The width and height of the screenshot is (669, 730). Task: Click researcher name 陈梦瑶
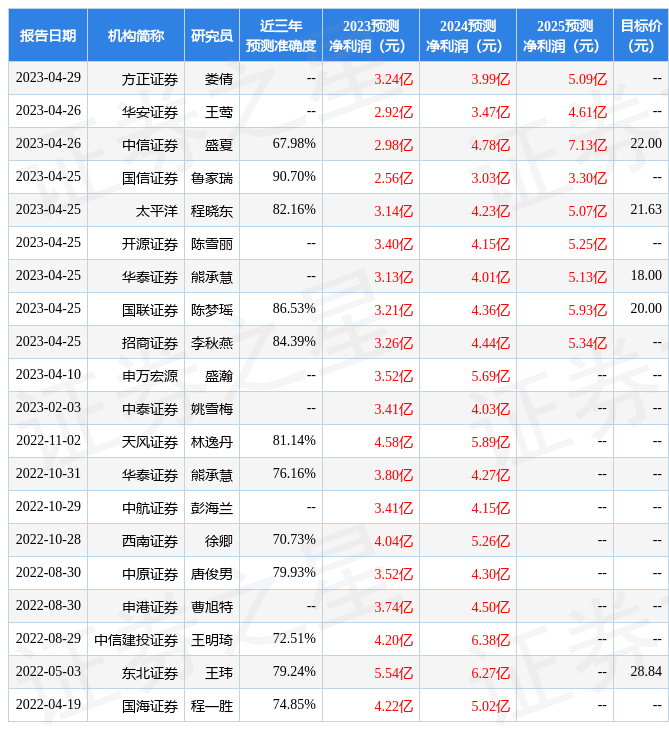pyautogui.click(x=212, y=310)
